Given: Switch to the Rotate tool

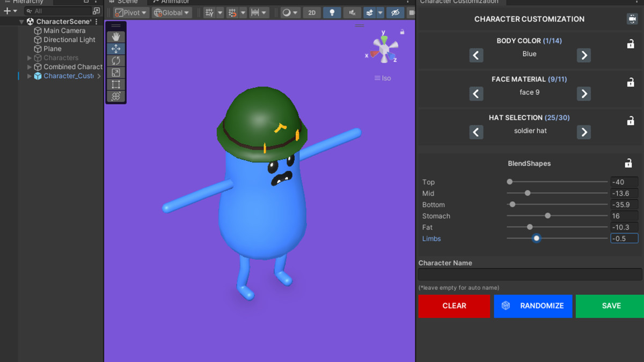Looking at the screenshot, I should [x=115, y=61].
